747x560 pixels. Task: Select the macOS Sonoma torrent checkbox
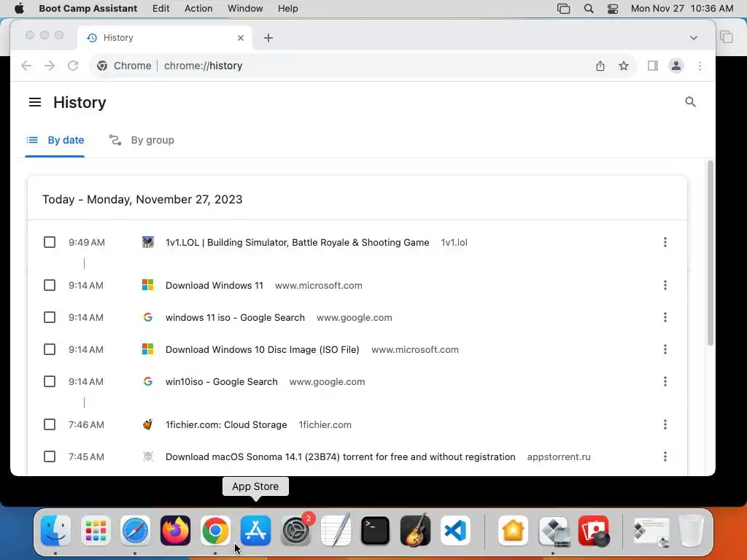[x=50, y=456]
